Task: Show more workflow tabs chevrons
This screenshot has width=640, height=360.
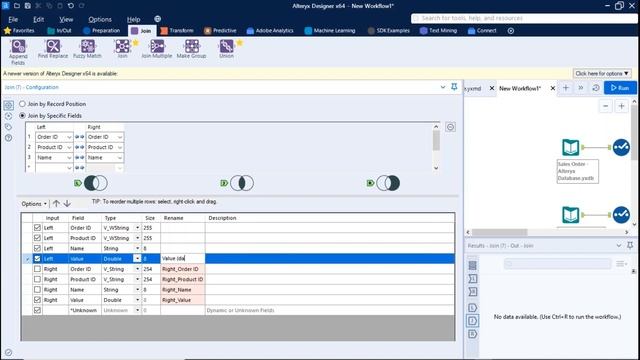Action: 580,88
